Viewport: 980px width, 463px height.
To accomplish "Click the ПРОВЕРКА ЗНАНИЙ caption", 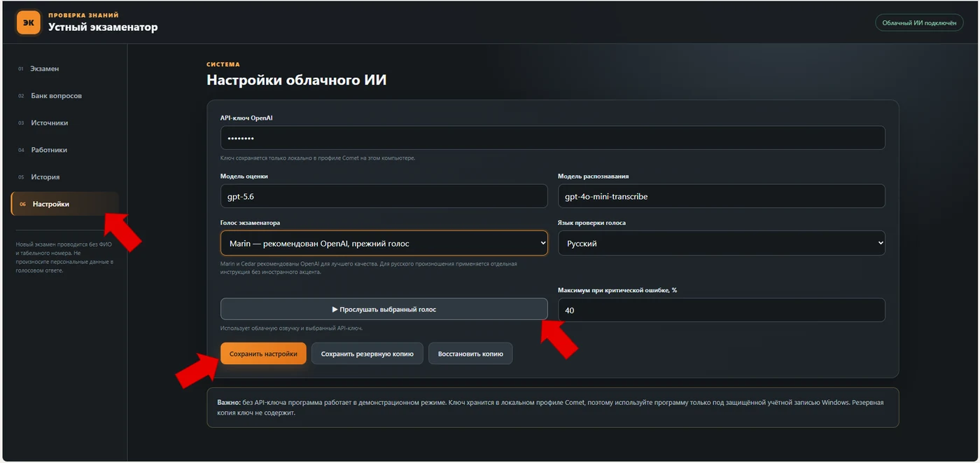I will 83,15.
